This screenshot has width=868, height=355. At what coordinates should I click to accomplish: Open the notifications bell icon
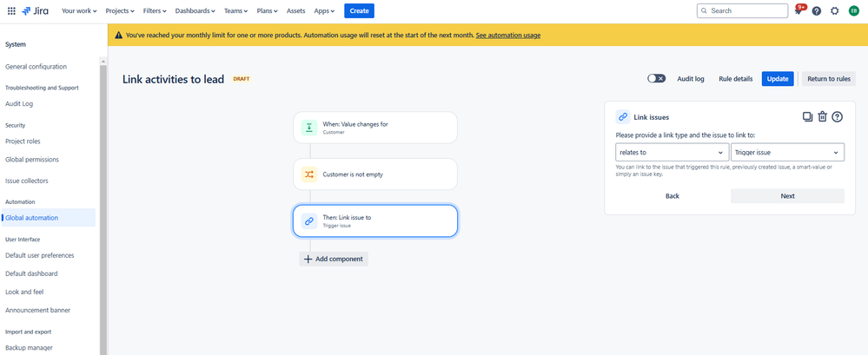798,10
